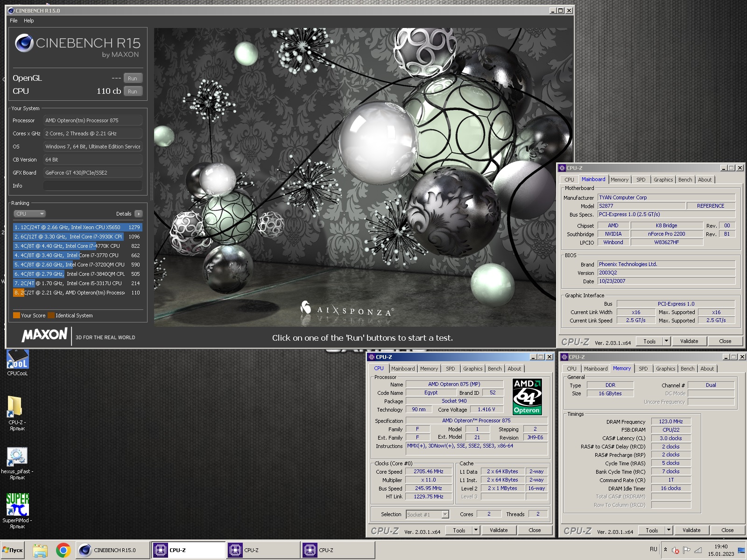This screenshot has height=560, width=747.
Task: Click Validate in Mainboard CPU-Z window
Action: (x=689, y=341)
